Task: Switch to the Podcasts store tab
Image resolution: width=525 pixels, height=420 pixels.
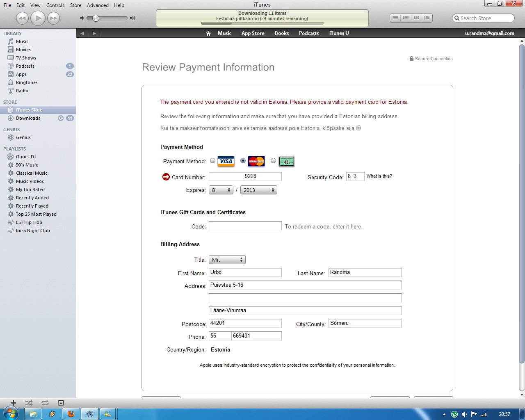Action: coord(308,33)
